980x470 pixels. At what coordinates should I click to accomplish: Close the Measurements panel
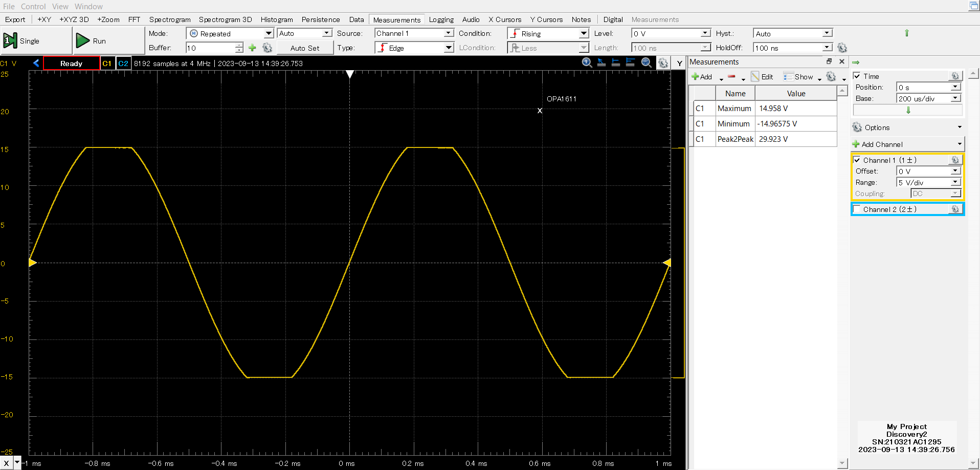pyautogui.click(x=842, y=61)
